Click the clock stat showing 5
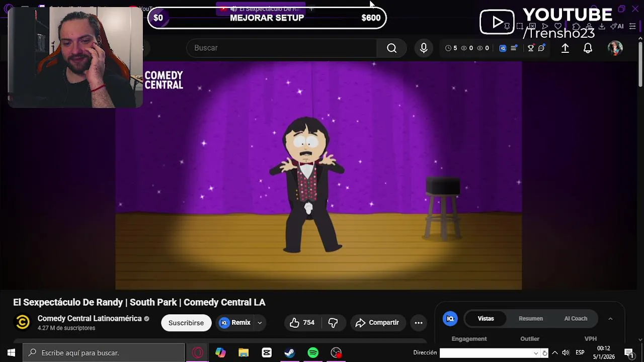The width and height of the screenshot is (644, 362). 451,48
